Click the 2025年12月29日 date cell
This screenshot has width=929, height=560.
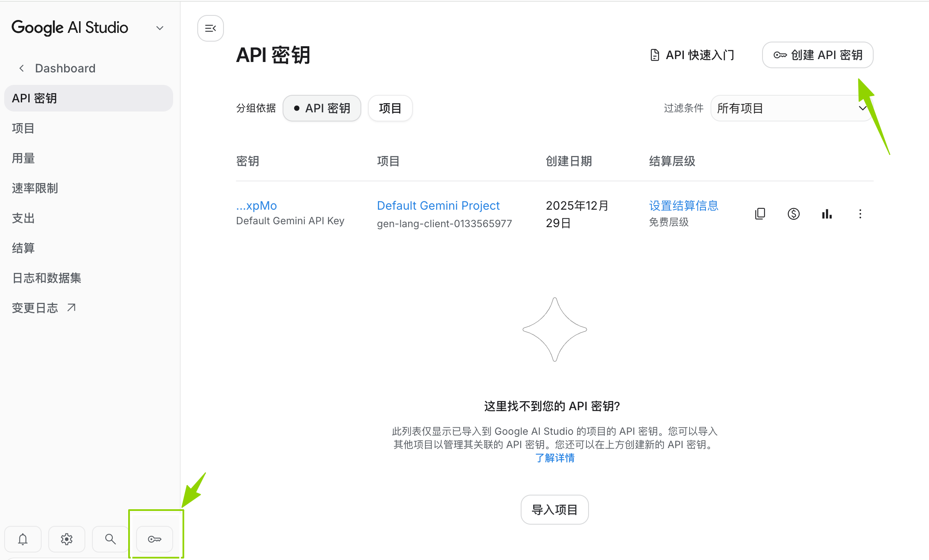577,214
